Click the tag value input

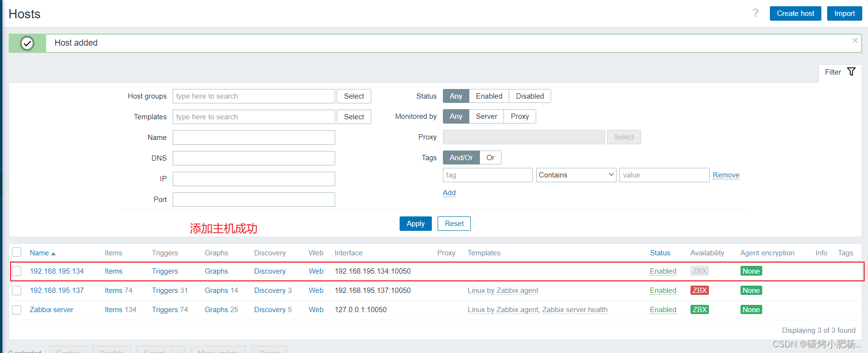[x=664, y=175]
